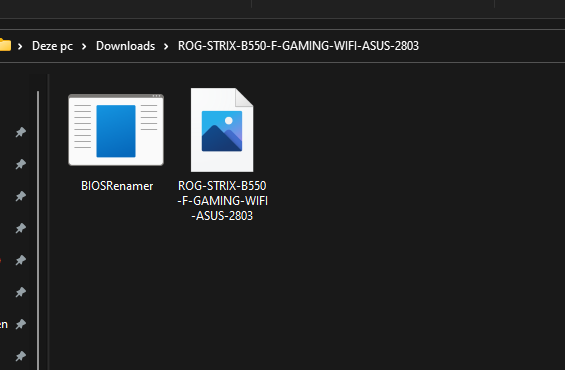
Task: Click the BIOSRenamer file name label
Action: click(x=117, y=186)
